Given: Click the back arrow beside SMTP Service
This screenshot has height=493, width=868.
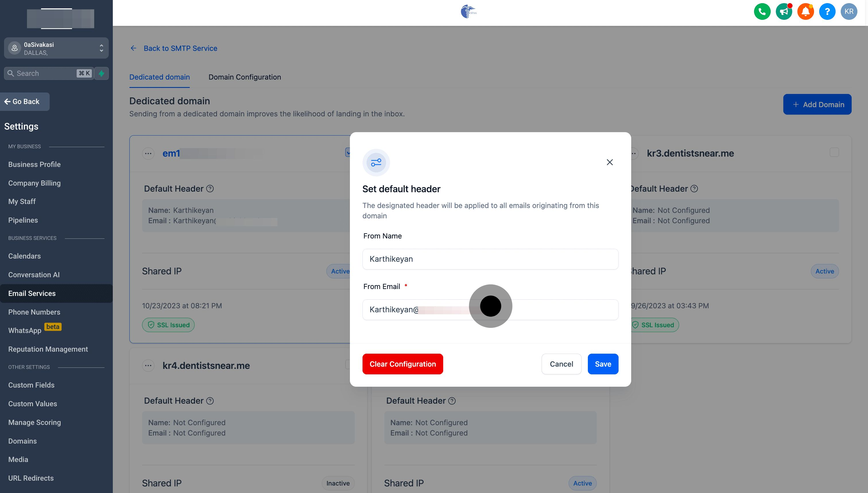Looking at the screenshot, I should coord(133,48).
